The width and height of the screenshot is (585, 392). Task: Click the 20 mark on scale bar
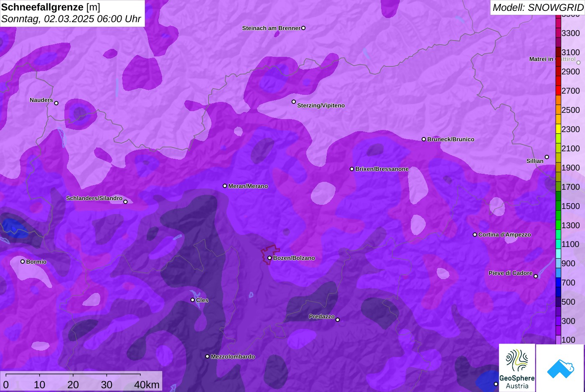coord(73,385)
